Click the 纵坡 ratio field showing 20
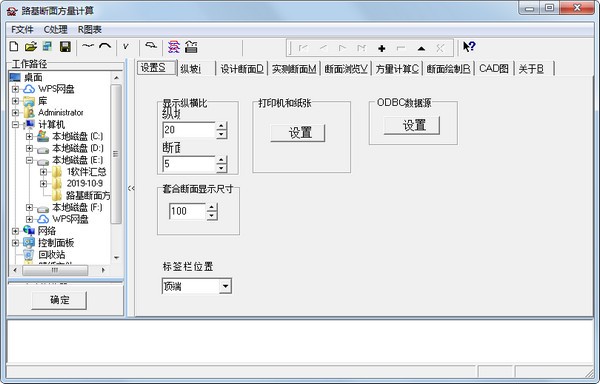 189,130
